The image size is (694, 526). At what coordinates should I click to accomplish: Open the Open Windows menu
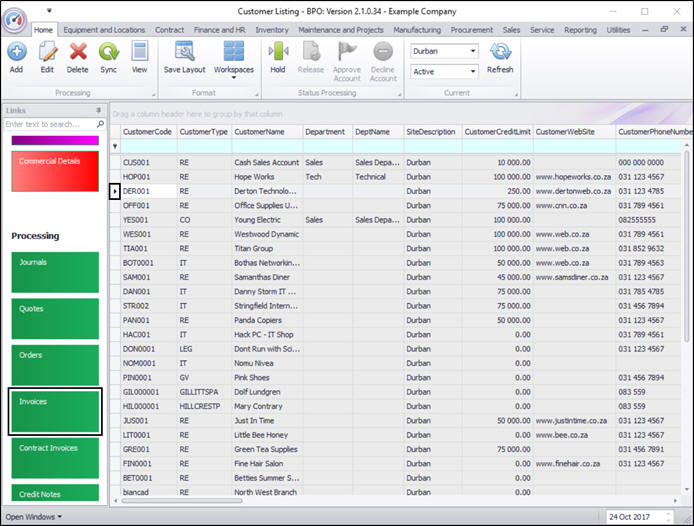(x=34, y=516)
